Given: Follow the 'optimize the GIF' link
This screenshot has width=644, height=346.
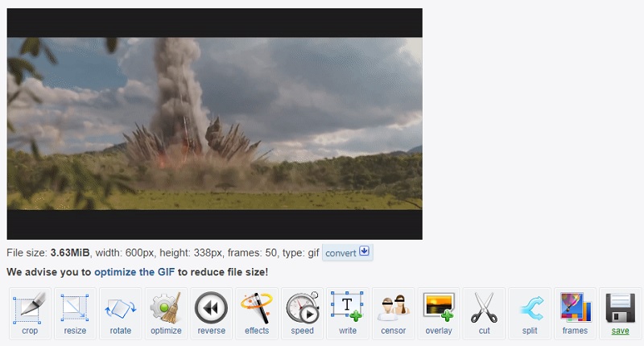Looking at the screenshot, I should click(134, 272).
